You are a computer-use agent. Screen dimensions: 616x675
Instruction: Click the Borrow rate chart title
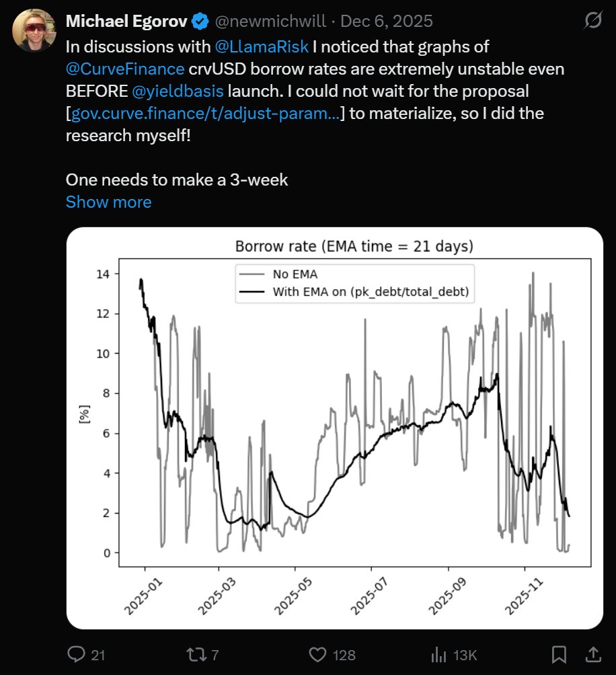[x=354, y=246]
